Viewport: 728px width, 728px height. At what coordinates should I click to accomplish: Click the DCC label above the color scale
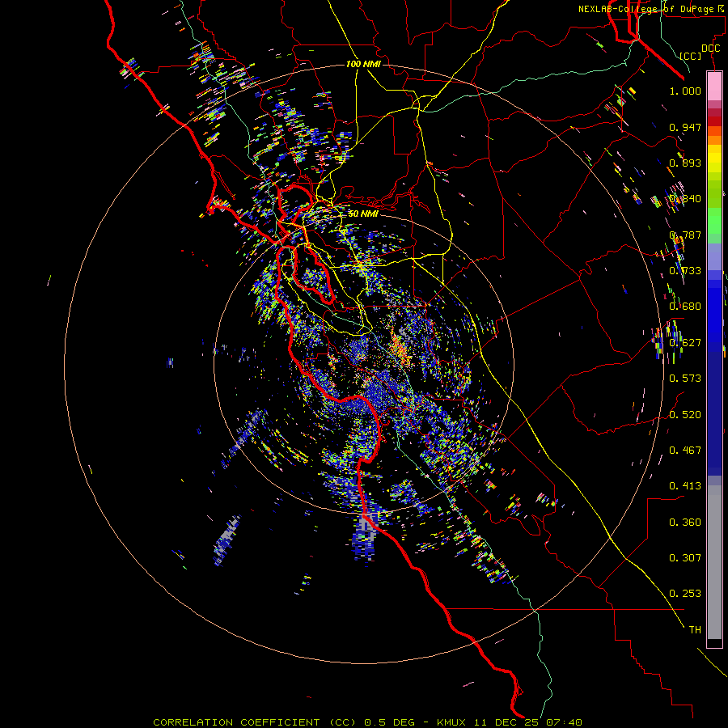pyautogui.click(x=710, y=49)
